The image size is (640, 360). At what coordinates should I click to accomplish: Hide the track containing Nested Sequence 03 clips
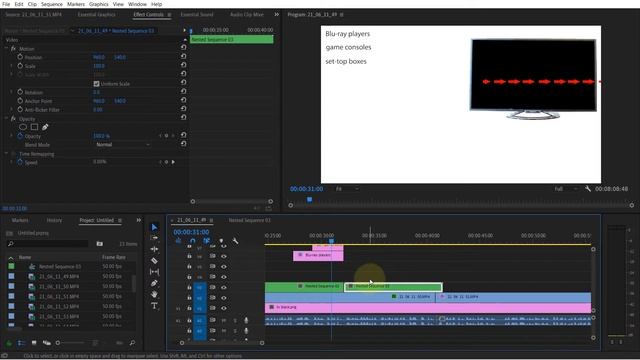click(224, 287)
